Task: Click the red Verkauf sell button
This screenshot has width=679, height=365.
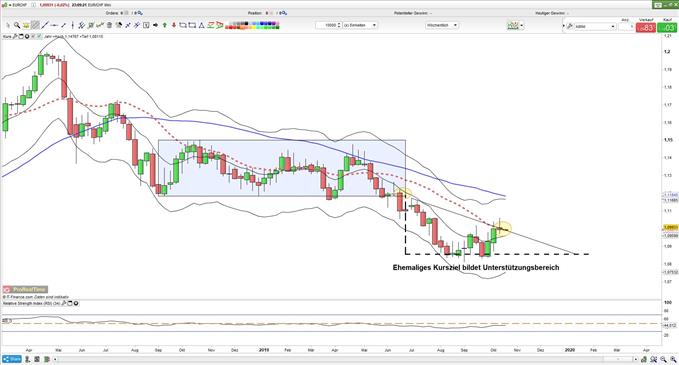Action: pos(646,28)
